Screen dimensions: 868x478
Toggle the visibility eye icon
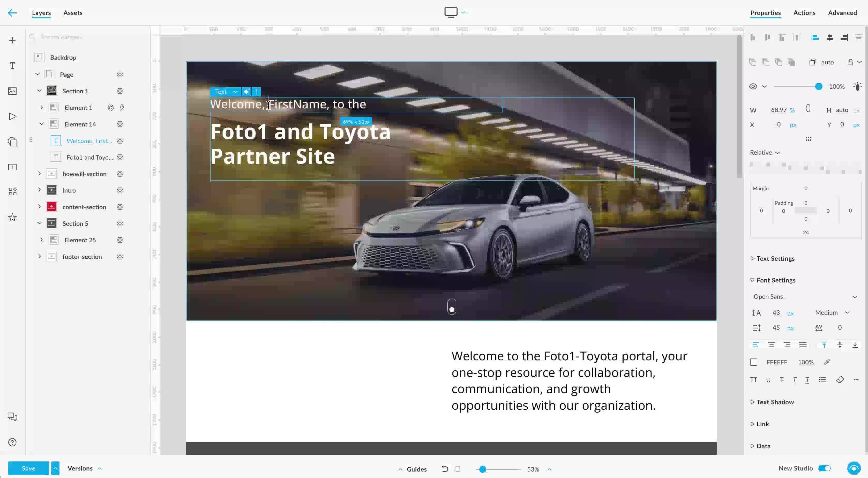[x=753, y=86]
